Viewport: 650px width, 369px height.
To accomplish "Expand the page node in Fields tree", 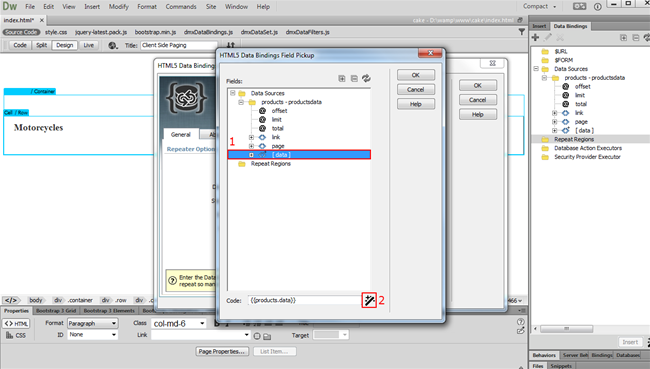I will [251, 146].
